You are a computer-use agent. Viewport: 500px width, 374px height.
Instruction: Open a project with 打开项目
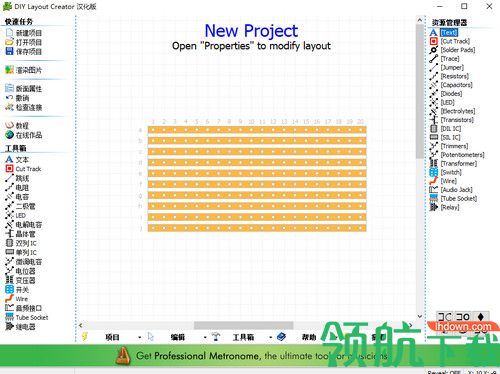(x=24, y=42)
